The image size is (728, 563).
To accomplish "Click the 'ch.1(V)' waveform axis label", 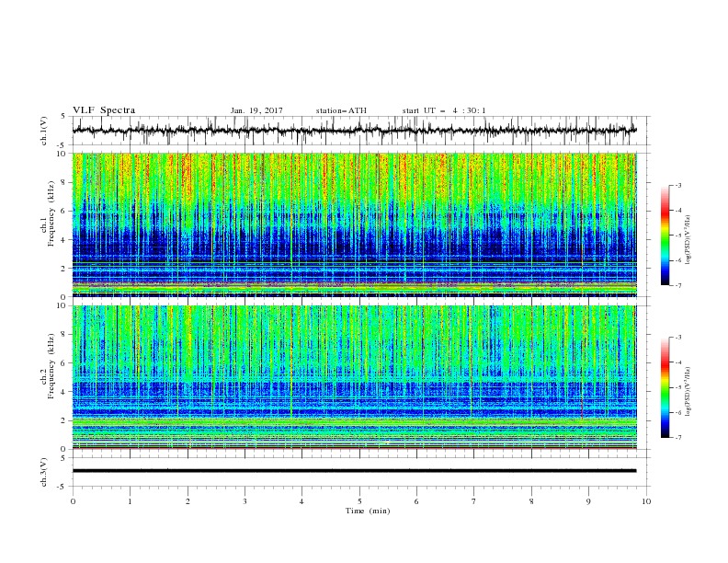I will pyautogui.click(x=44, y=131).
